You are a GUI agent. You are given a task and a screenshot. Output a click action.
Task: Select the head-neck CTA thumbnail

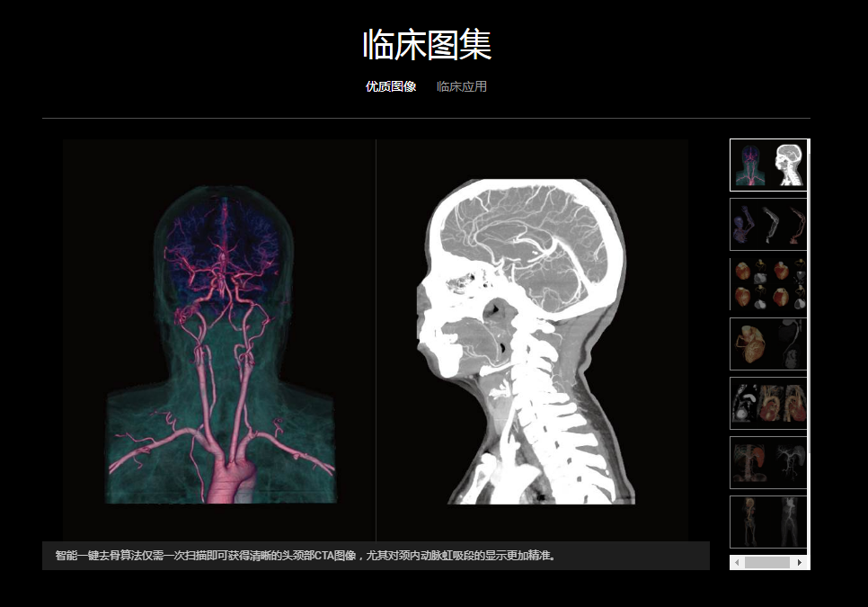pyautogui.click(x=768, y=165)
